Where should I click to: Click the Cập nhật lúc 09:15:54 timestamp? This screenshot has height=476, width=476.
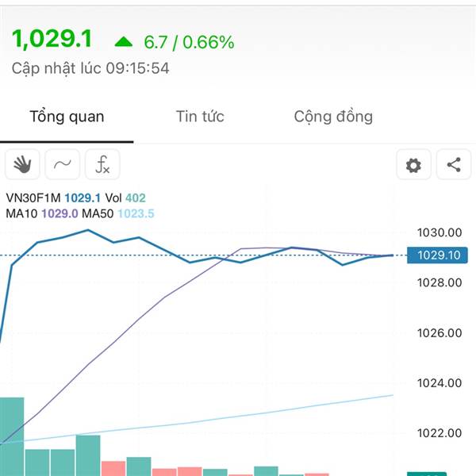[x=90, y=68]
